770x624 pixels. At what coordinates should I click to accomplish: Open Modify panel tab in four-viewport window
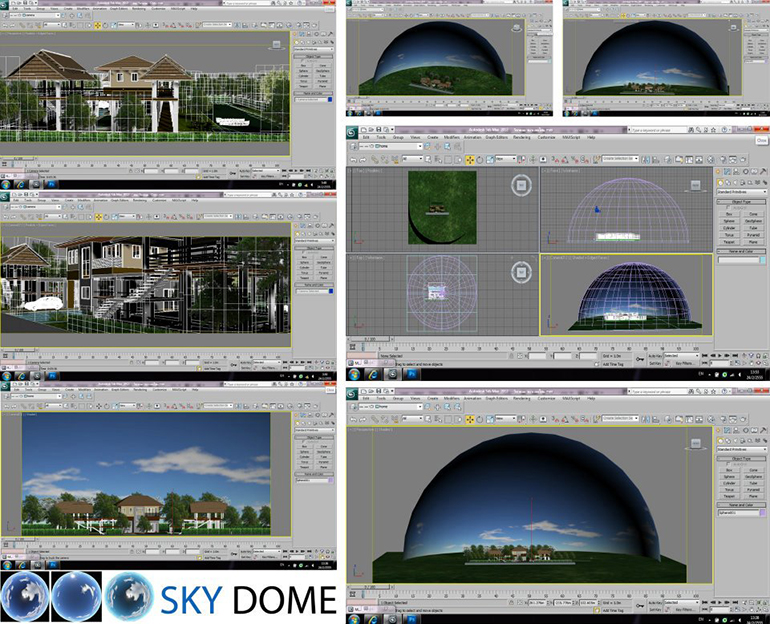727,171
